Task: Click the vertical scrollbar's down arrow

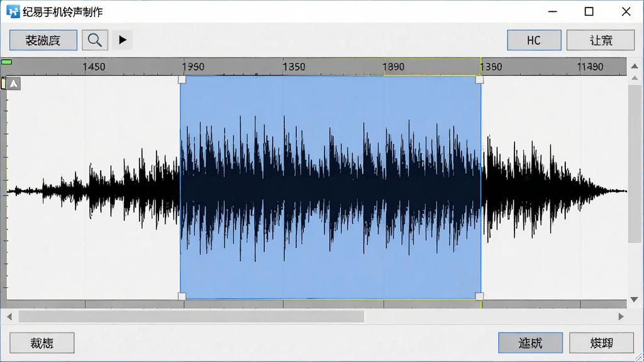Action: pyautogui.click(x=635, y=300)
